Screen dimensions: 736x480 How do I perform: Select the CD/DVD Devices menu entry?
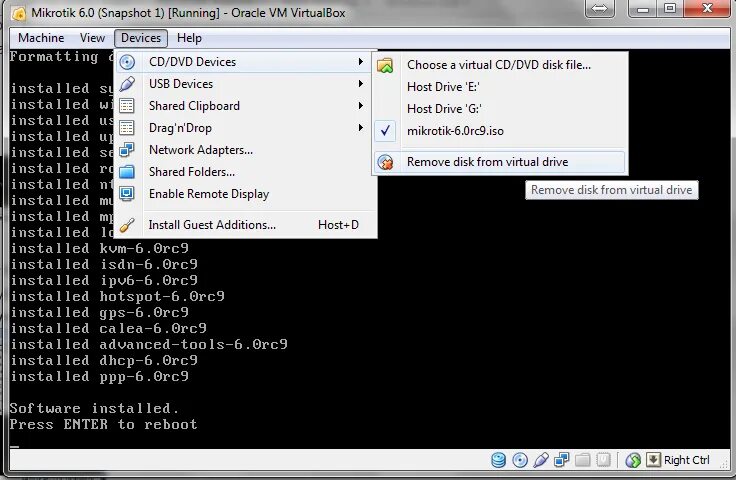click(x=245, y=62)
